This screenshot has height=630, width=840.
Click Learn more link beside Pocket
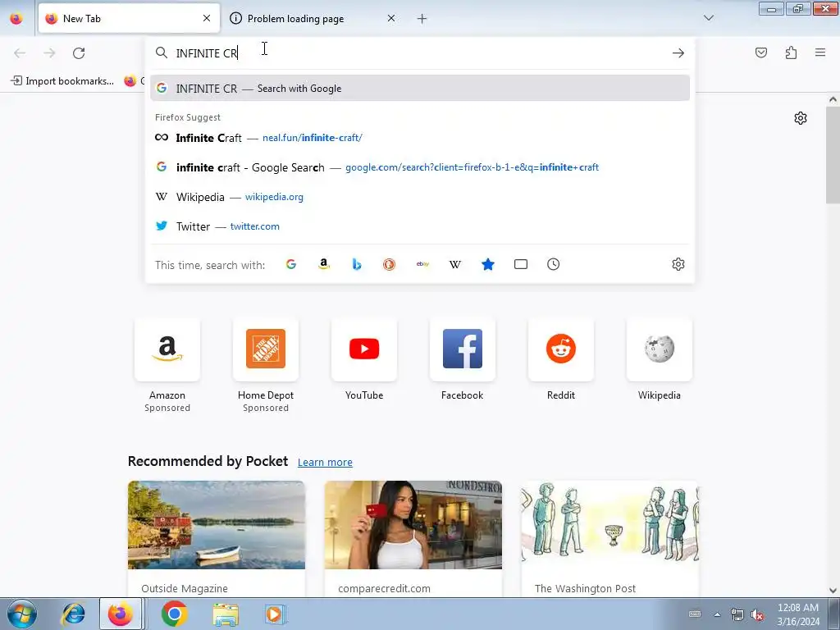coord(325,463)
